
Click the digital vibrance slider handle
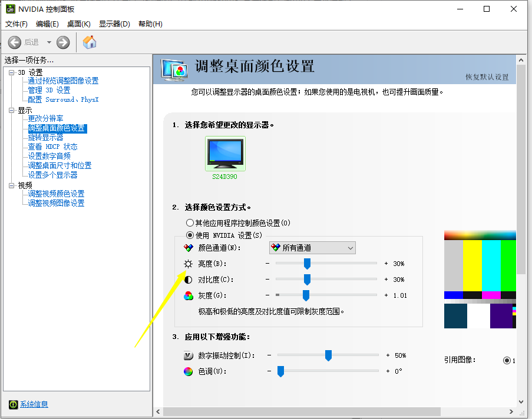click(x=328, y=355)
